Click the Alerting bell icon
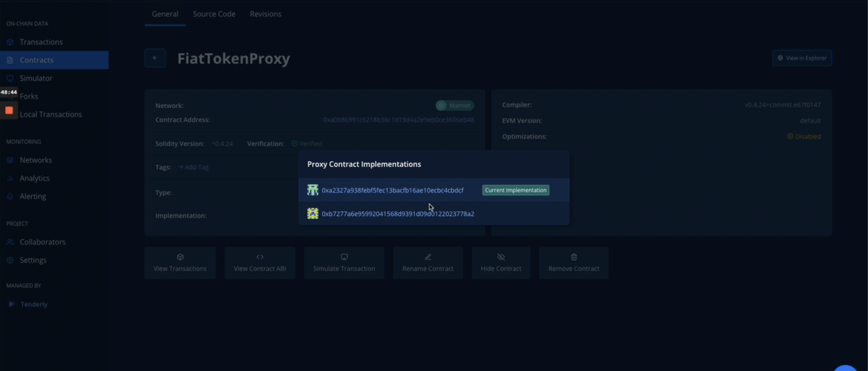868x371 pixels. pyautogui.click(x=10, y=196)
